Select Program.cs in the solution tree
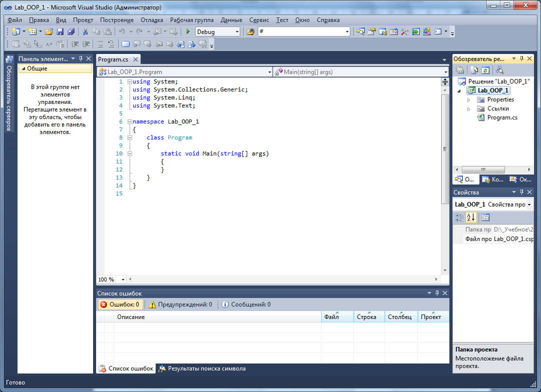541x392 pixels. 502,117
